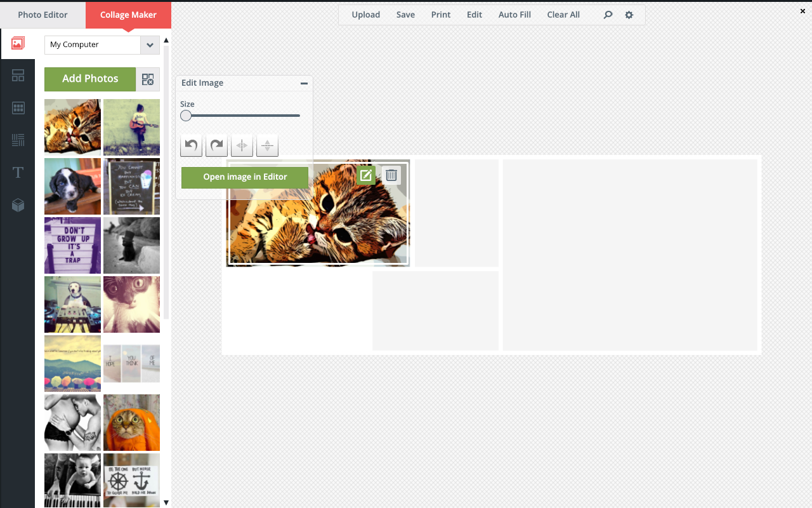Click Auto Fill in the top menu
812x508 pixels.
[x=514, y=15]
